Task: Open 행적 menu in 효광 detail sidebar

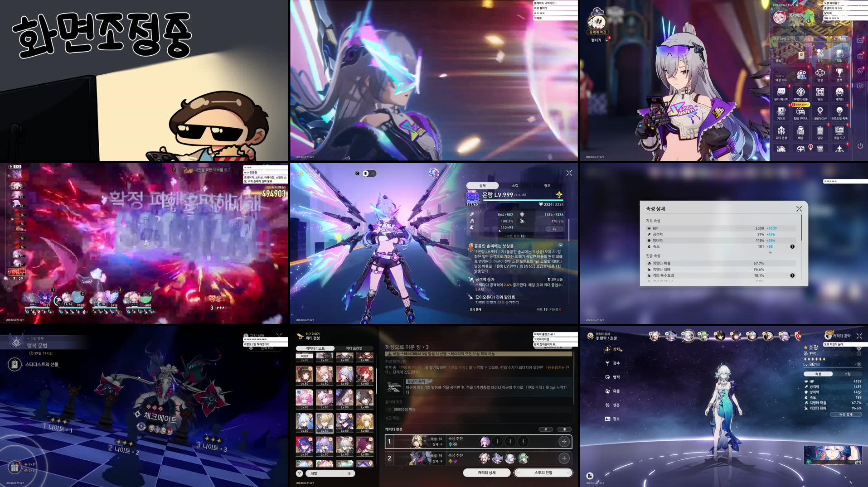Action: click(613, 377)
